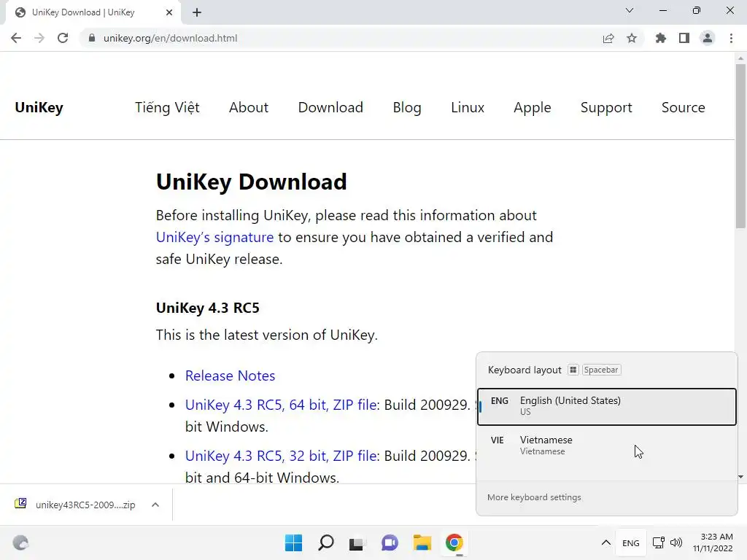Open the Apple nav item
Image resolution: width=747 pixels, height=560 pixels.
coord(532,108)
